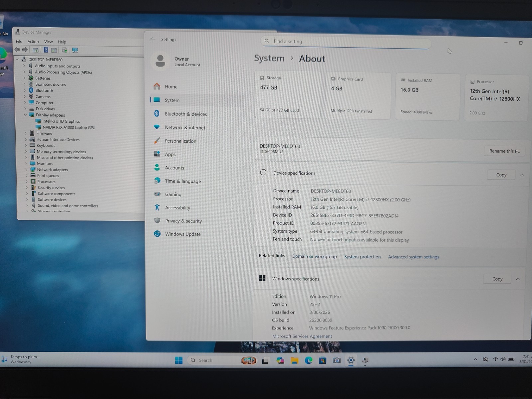Click Update device driver toolbar icon
The width and height of the screenshot is (532, 399).
(65, 50)
